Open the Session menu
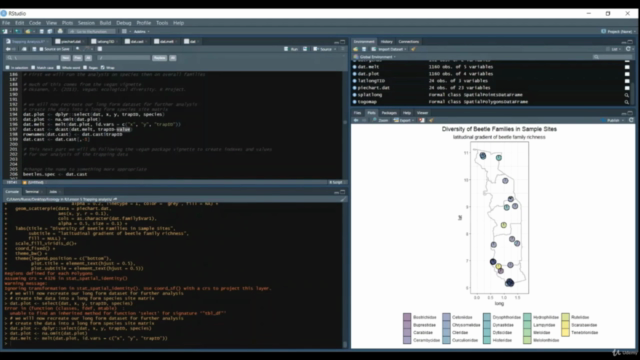 pyautogui.click(x=86, y=23)
